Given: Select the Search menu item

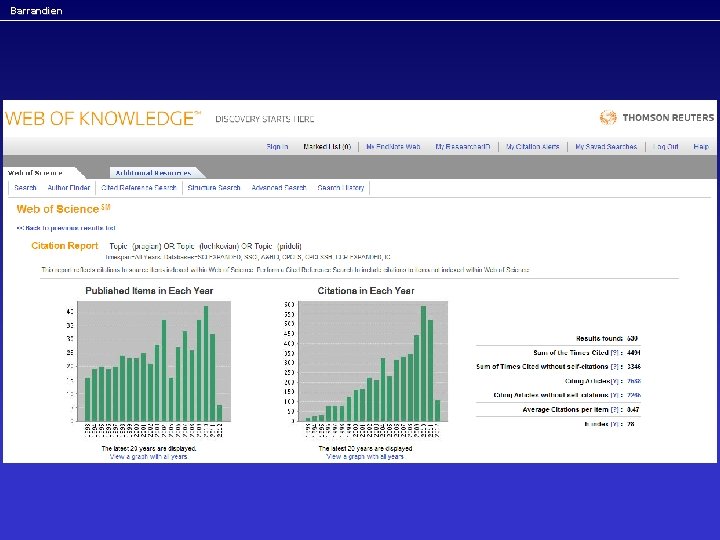Looking at the screenshot, I should [x=25, y=187].
